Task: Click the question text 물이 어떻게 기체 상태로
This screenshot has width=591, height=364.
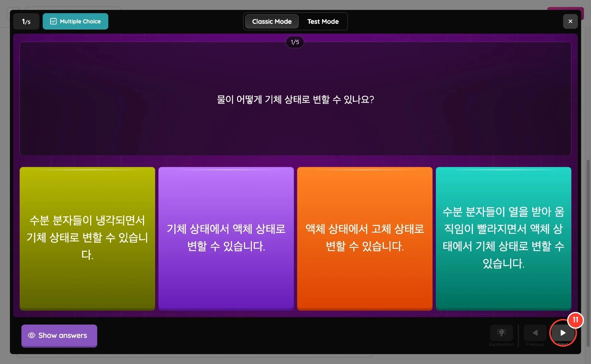Action: pyautogui.click(x=295, y=99)
